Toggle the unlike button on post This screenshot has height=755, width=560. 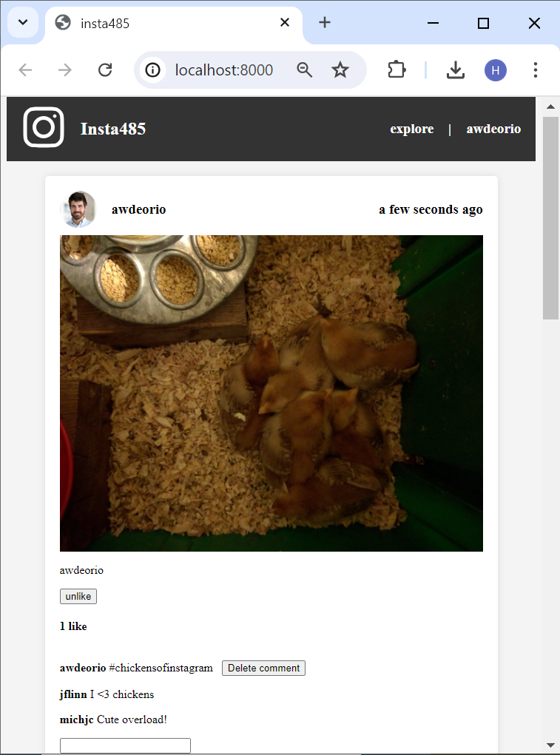(x=78, y=596)
